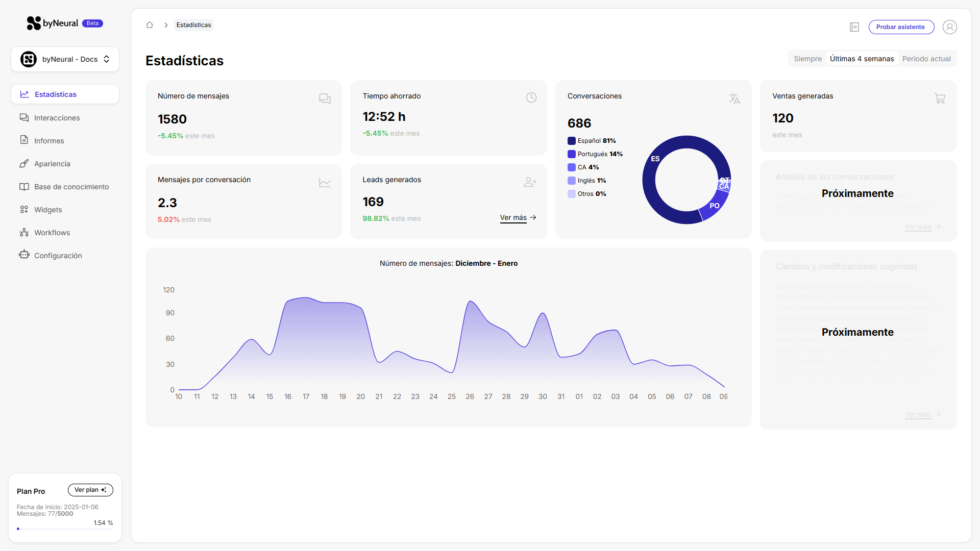Click the home breadcrumb icon
Viewport: 980px width, 551px height.
(150, 25)
